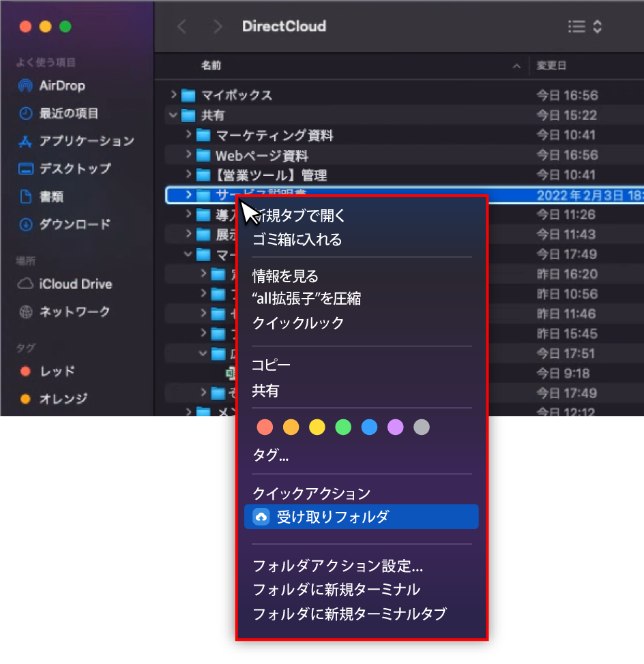
Task: Collapse the folder dated 今日 17:51
Action: coord(203,353)
